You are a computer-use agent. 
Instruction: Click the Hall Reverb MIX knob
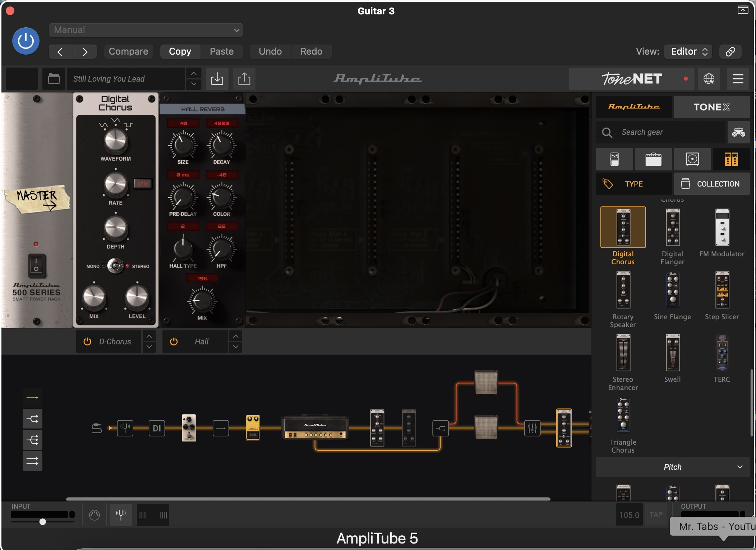(202, 301)
